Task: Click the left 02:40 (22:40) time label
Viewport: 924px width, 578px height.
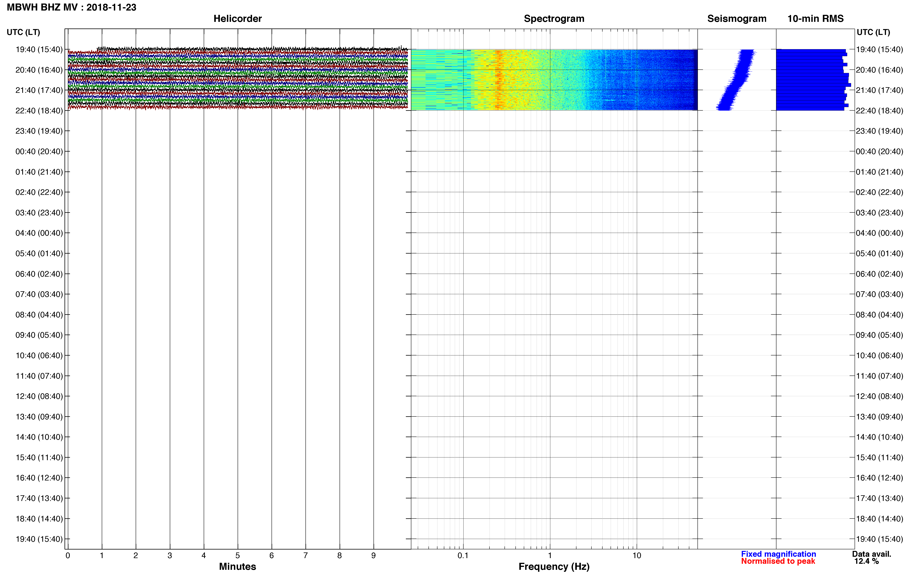Action: (x=39, y=192)
